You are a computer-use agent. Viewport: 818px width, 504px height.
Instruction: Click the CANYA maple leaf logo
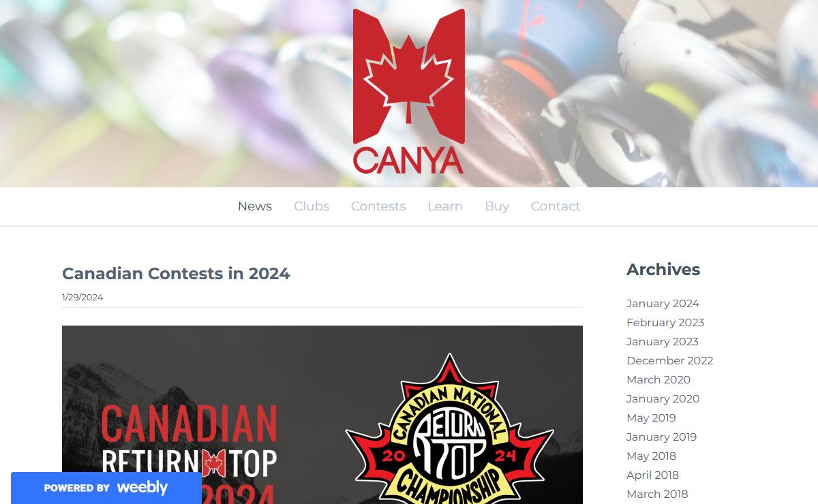click(408, 91)
